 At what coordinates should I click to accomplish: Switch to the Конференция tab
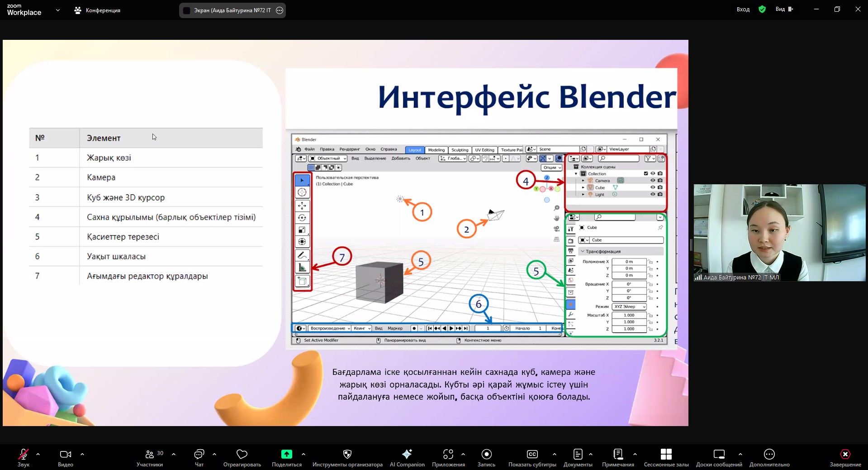(x=98, y=10)
